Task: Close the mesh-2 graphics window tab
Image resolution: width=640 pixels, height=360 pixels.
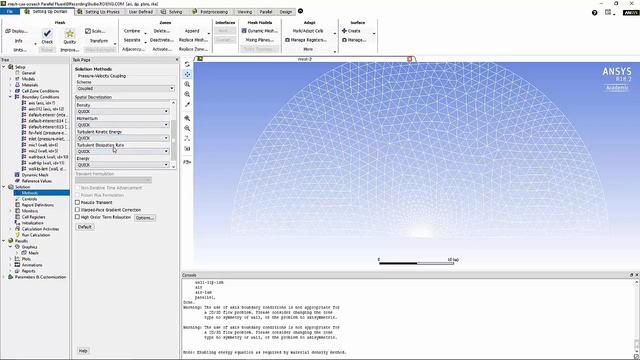Action: (x=410, y=59)
